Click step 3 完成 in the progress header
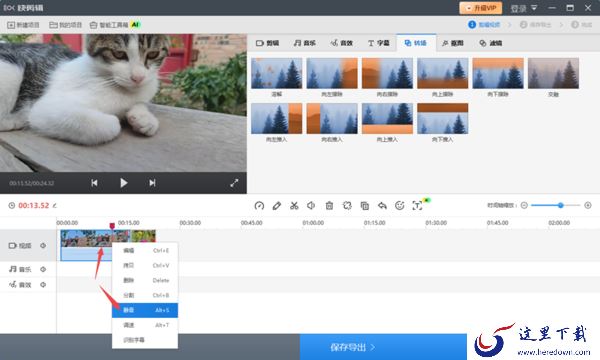Screen dimensions: 600x360 pyautogui.click(x=582, y=25)
